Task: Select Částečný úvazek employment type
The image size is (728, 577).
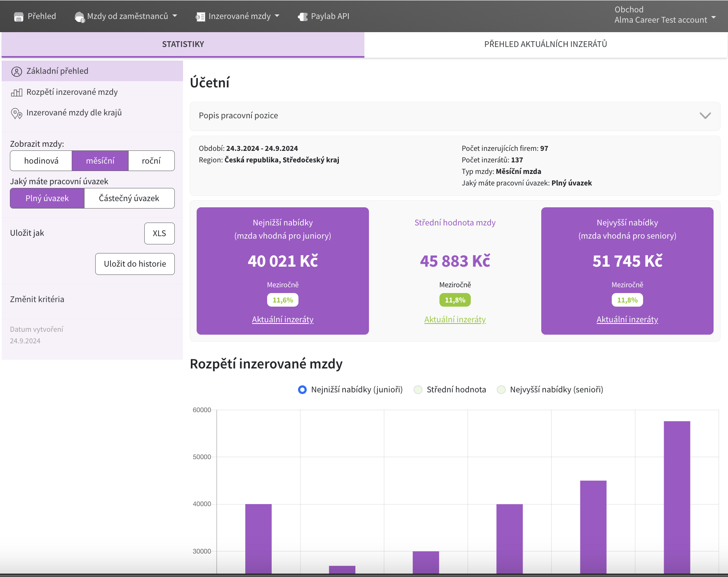Action: [x=129, y=198]
